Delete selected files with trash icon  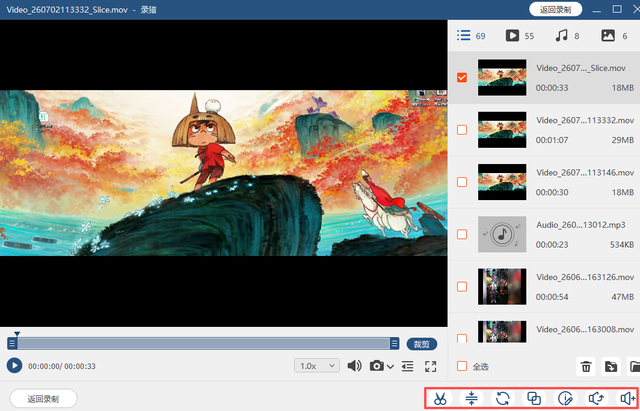pyautogui.click(x=586, y=367)
